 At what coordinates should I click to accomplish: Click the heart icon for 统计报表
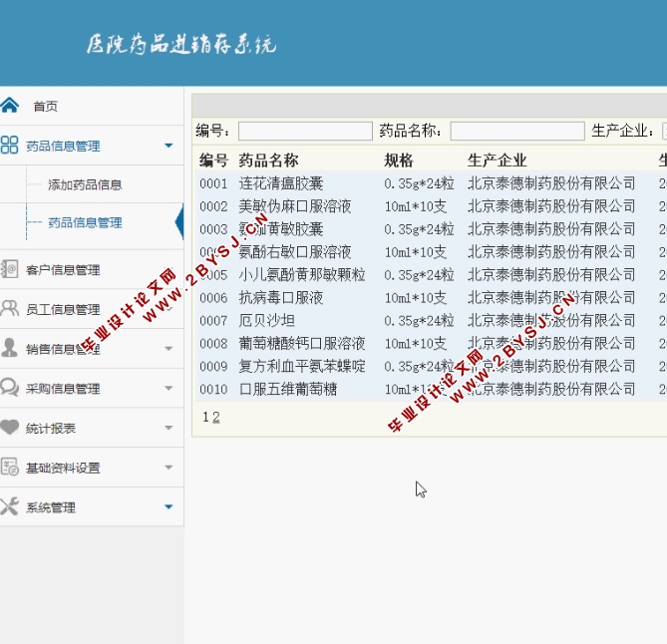tap(9, 427)
